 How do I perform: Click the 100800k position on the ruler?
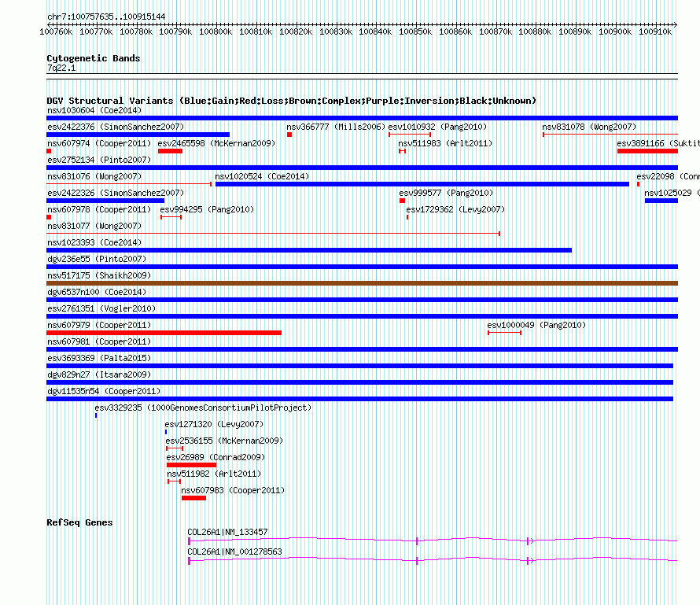click(216, 32)
